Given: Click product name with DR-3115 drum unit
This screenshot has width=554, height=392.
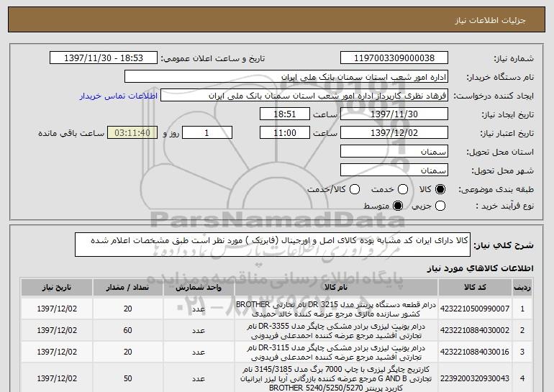Looking at the screenshot, I should 336,352.
